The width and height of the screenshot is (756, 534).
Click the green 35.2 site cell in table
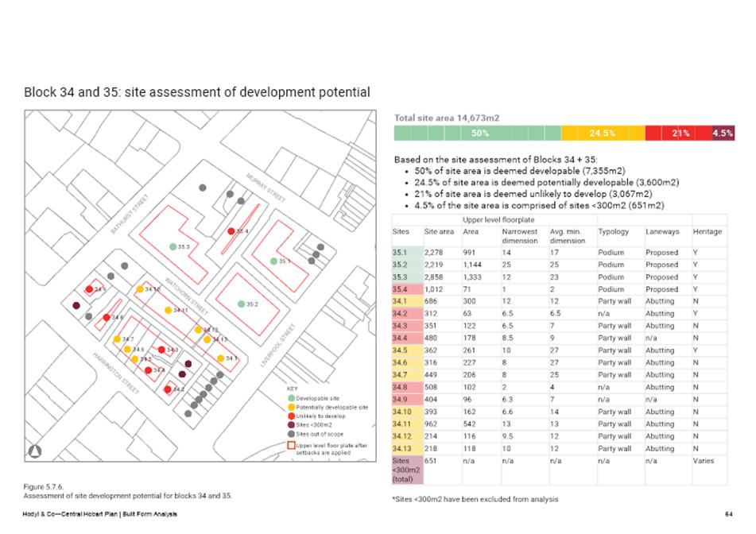tap(407, 265)
